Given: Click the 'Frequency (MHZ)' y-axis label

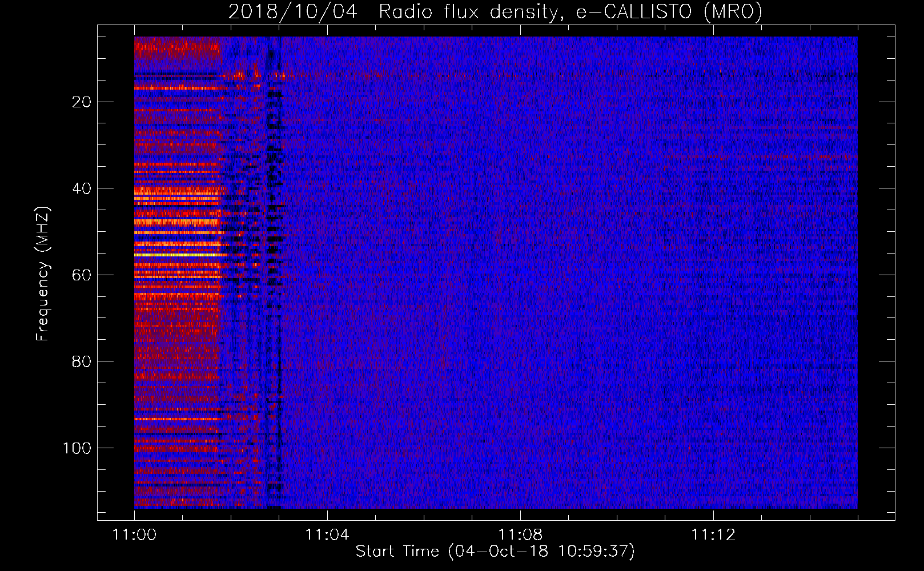Looking at the screenshot, I should click(x=43, y=274).
